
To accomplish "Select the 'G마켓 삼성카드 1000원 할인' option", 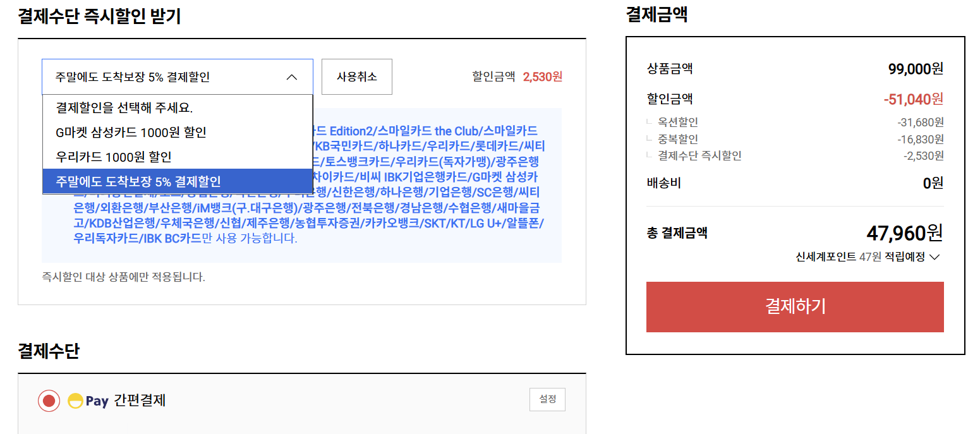I will (131, 132).
